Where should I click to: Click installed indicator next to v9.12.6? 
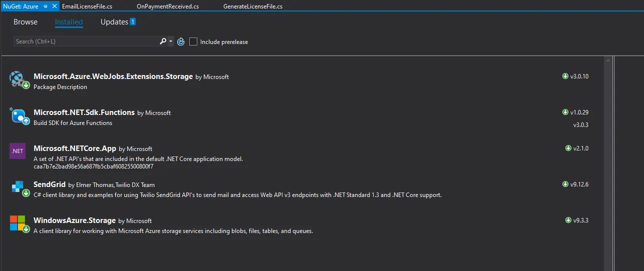565,184
